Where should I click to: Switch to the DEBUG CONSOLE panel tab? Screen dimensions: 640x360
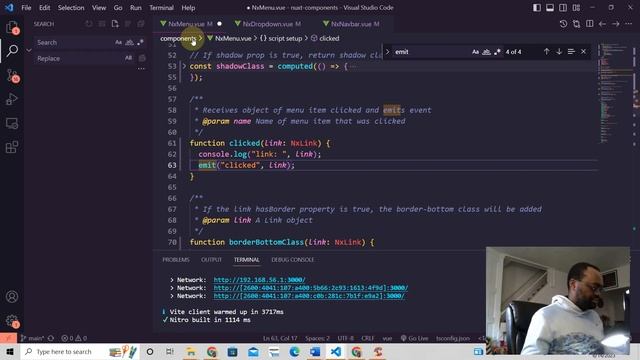pyautogui.click(x=293, y=260)
